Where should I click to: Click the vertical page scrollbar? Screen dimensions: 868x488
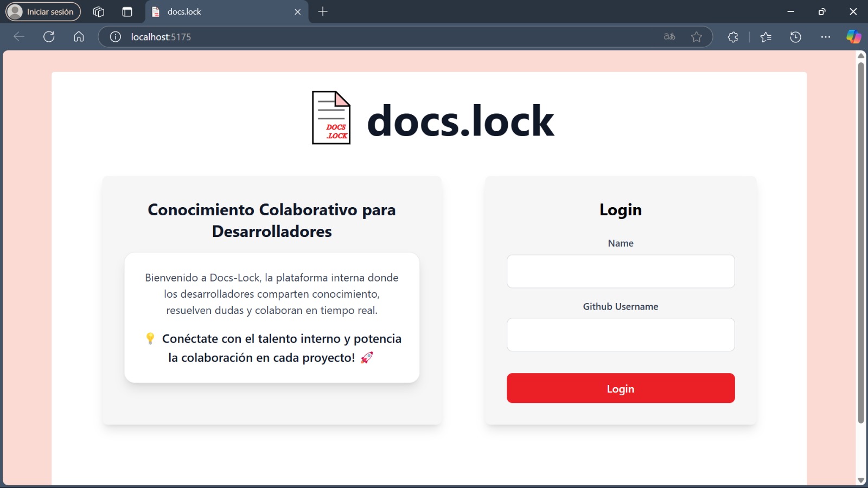point(861,243)
